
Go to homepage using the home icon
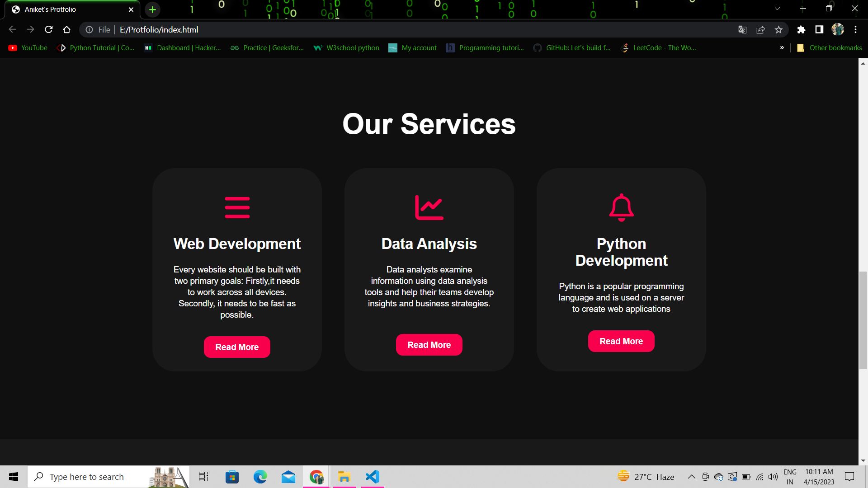[66, 29]
